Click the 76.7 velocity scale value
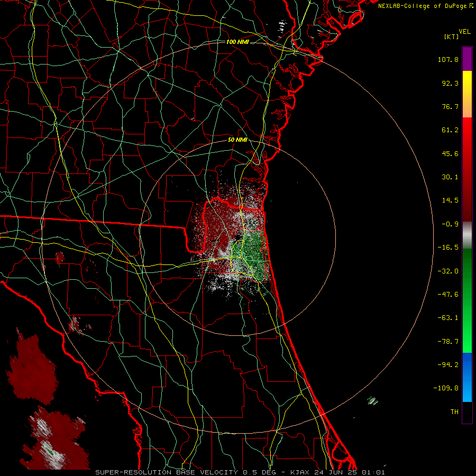Viewport: 476px width, 476px height. pyautogui.click(x=450, y=106)
